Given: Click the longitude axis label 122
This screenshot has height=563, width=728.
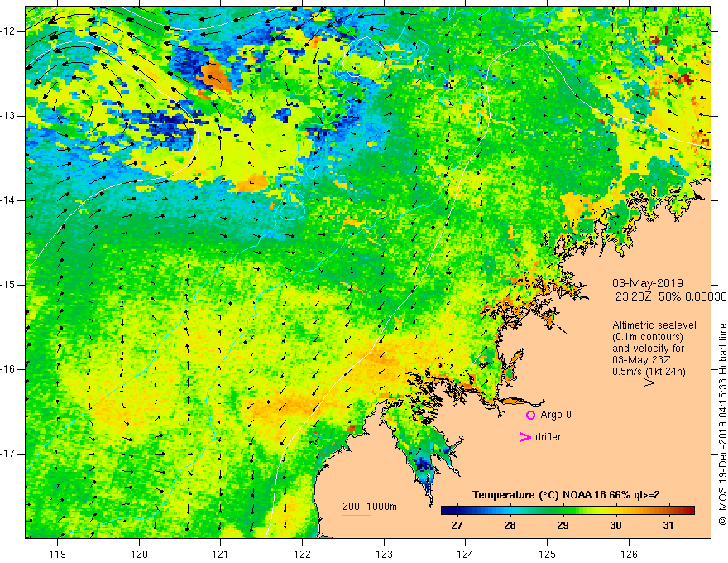Looking at the screenshot, I should [302, 554].
